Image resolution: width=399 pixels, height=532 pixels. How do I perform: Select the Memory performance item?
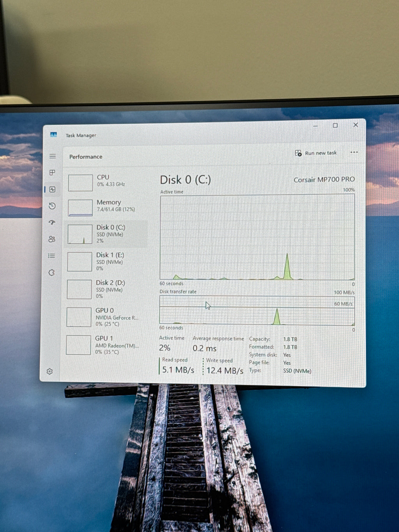(x=106, y=207)
